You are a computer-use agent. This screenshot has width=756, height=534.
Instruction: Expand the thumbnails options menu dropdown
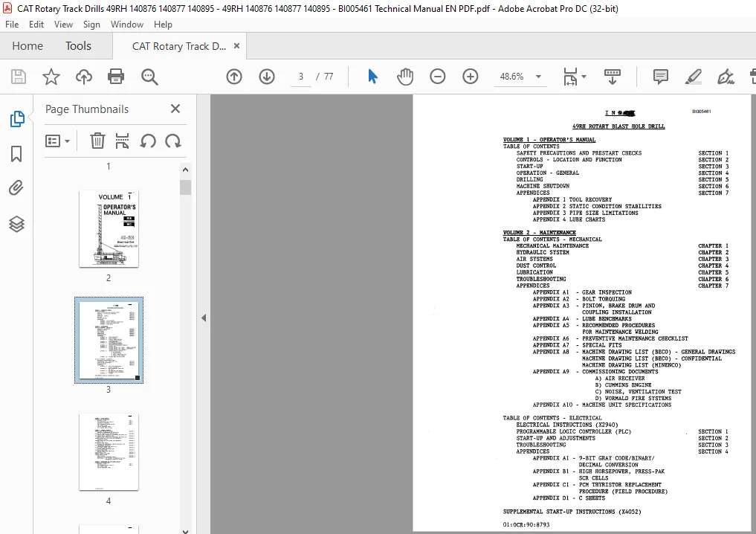57,141
